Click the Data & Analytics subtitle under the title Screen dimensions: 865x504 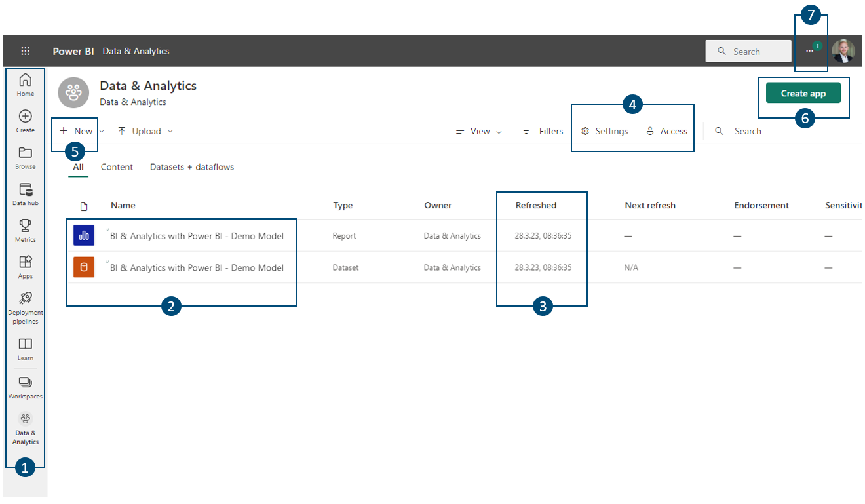133,102
